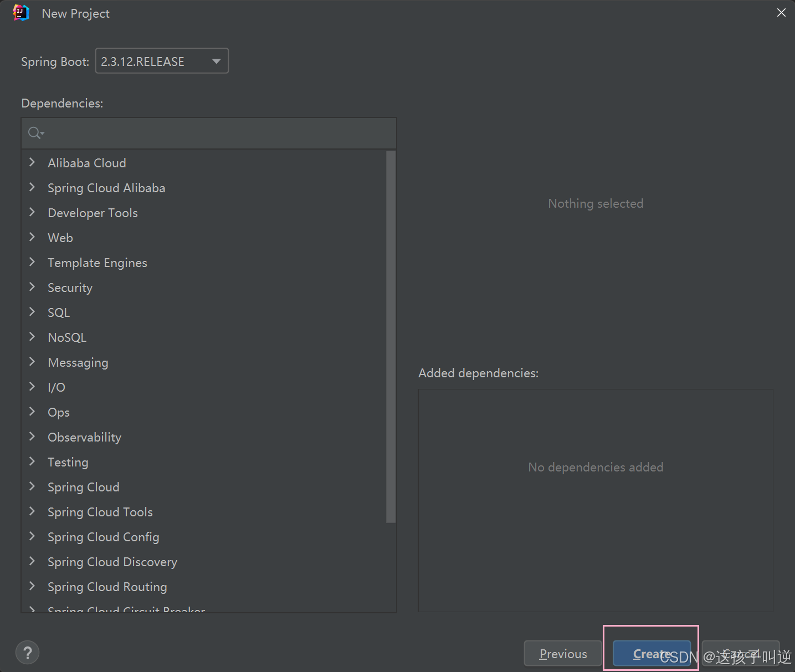This screenshot has width=795, height=672.
Task: Expand the Spring Cloud chevron
Action: [x=32, y=486]
